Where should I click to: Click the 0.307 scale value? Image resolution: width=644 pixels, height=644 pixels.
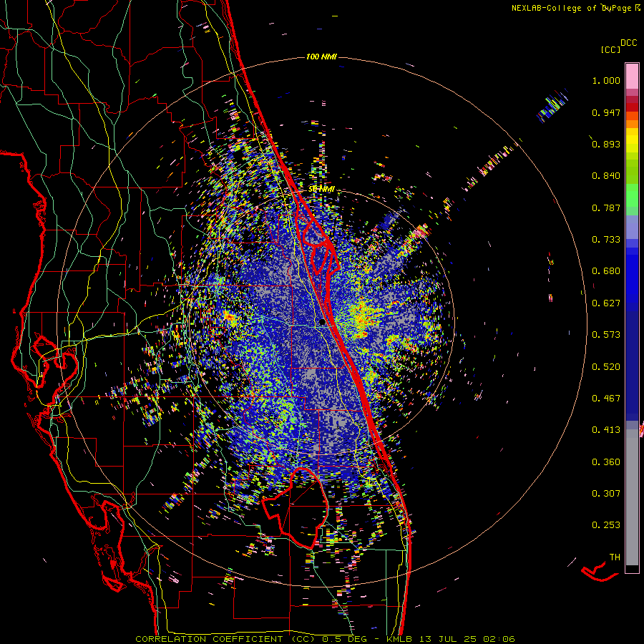(x=606, y=494)
